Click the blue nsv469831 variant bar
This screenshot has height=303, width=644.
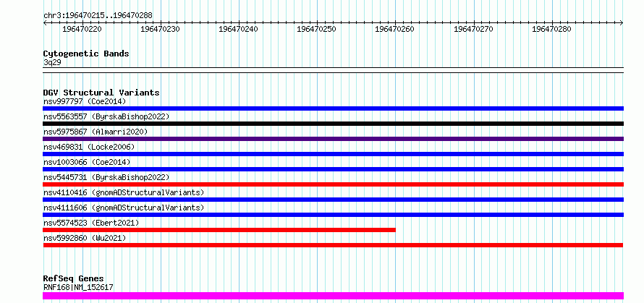click(x=333, y=154)
